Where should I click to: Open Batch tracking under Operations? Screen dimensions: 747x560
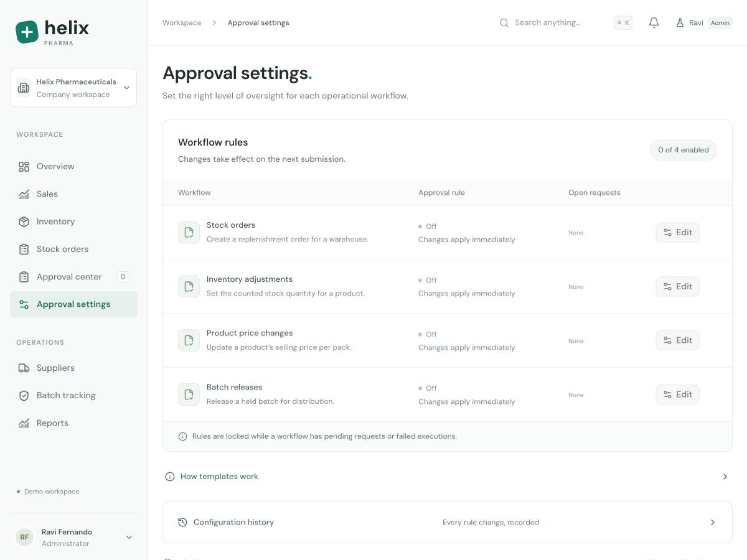[x=73, y=395]
